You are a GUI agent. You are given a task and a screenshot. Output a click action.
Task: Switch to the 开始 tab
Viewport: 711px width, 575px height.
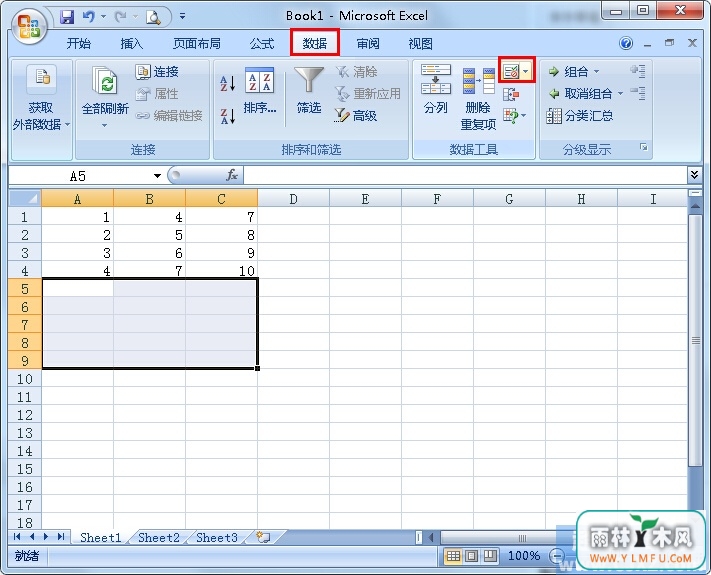click(x=79, y=44)
